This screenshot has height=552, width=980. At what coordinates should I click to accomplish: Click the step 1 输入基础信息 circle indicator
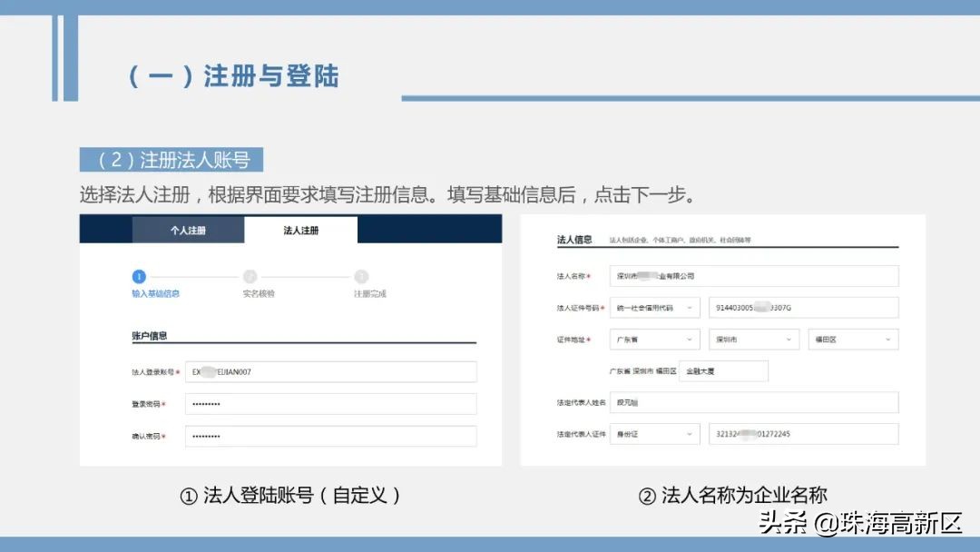137,278
